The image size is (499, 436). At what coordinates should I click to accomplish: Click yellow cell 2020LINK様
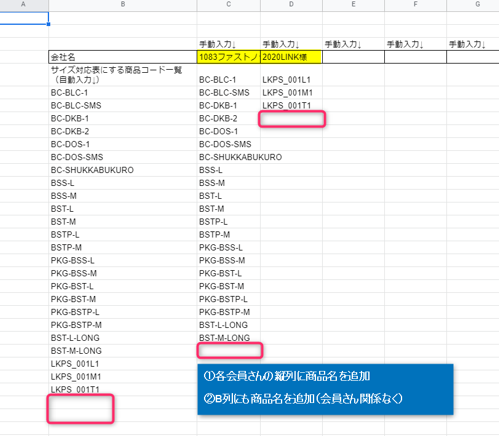pyautogui.click(x=291, y=57)
